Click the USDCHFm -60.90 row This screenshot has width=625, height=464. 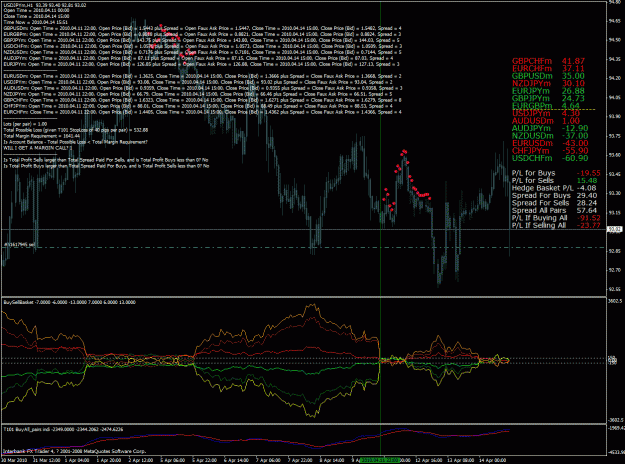coord(550,158)
